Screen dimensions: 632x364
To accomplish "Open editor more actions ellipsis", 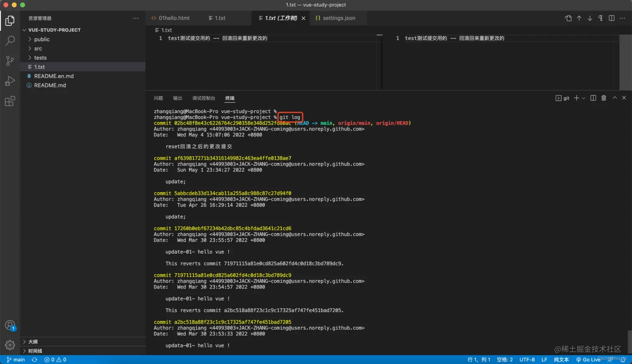I will 622,18.
